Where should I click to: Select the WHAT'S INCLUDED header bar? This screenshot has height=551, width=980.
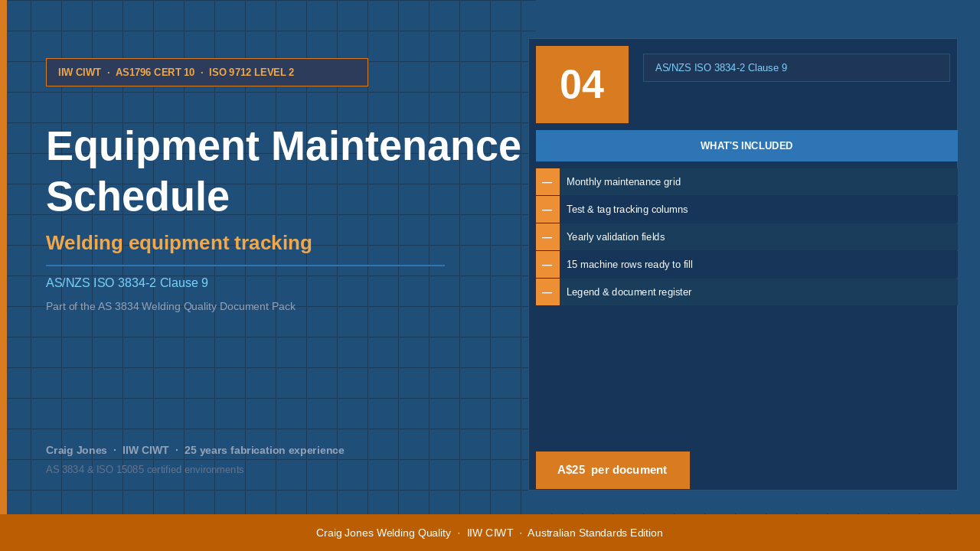[746, 145]
